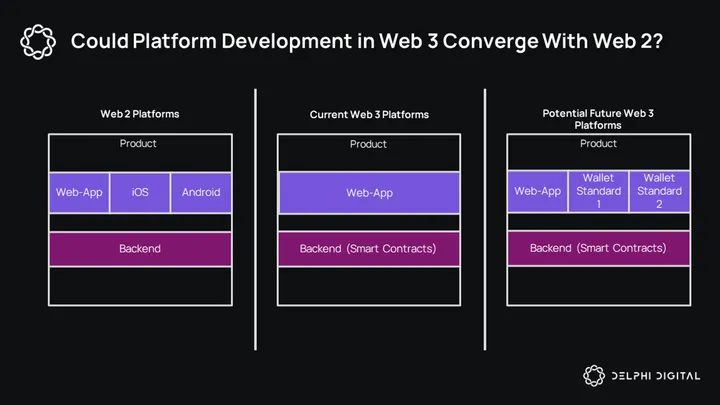Select the Android block
720x405 pixels.
point(200,192)
